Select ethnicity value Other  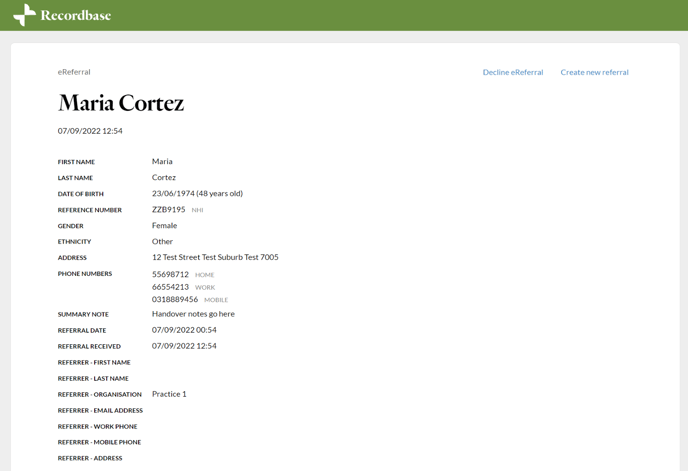click(x=162, y=241)
